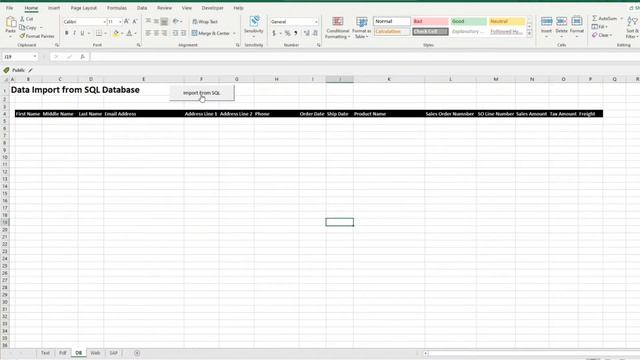The height and width of the screenshot is (360, 640).
Task: Open the font name dropdown
Action: point(105,22)
